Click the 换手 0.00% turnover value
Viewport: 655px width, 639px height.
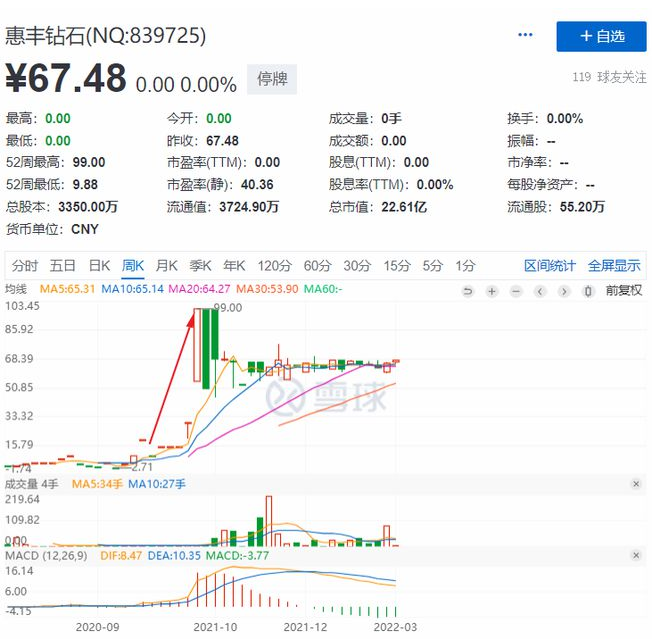pyautogui.click(x=565, y=119)
